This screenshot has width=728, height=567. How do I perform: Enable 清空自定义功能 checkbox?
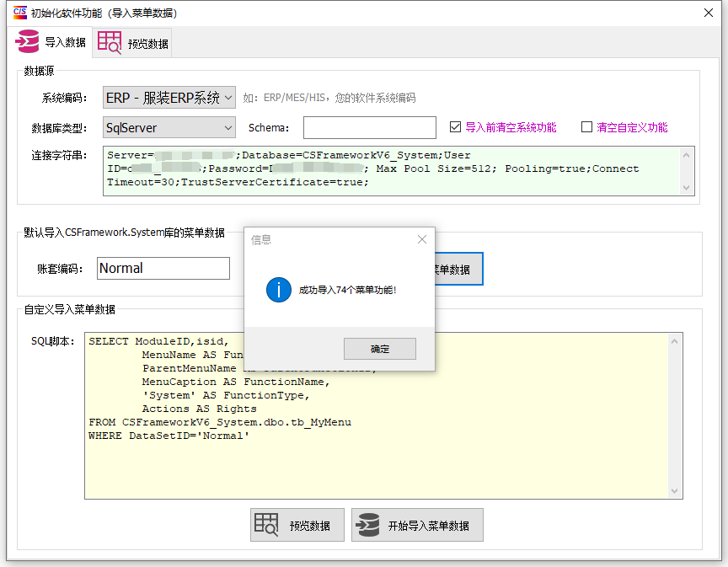(586, 126)
